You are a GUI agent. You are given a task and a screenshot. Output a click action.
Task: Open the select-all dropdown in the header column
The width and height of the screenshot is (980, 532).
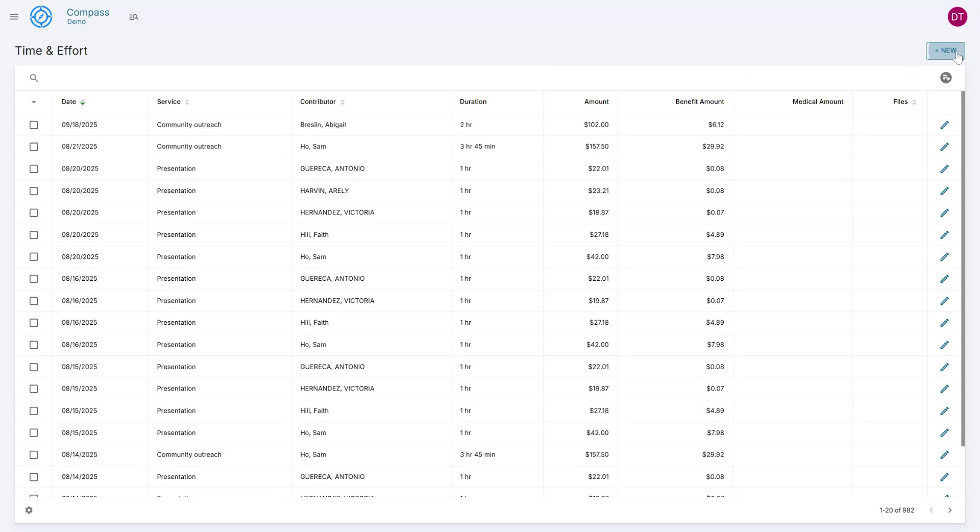tap(34, 102)
